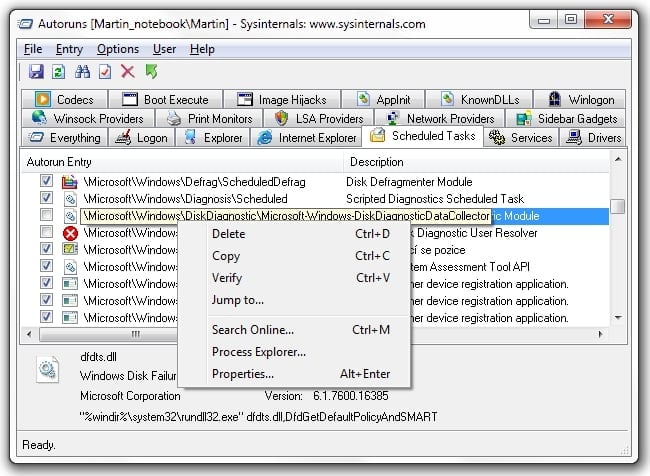
Task: Click Autoruns icon in the title bar
Action: [x=25, y=24]
